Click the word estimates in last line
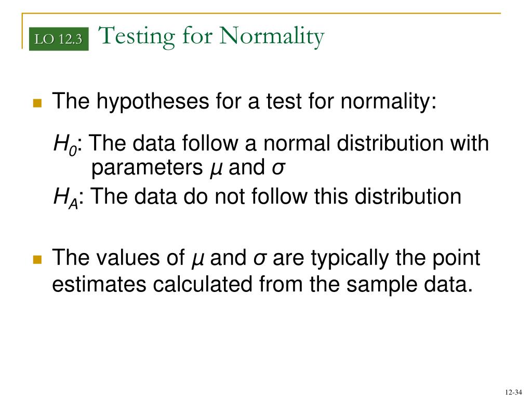The image size is (532, 399). (x=99, y=284)
